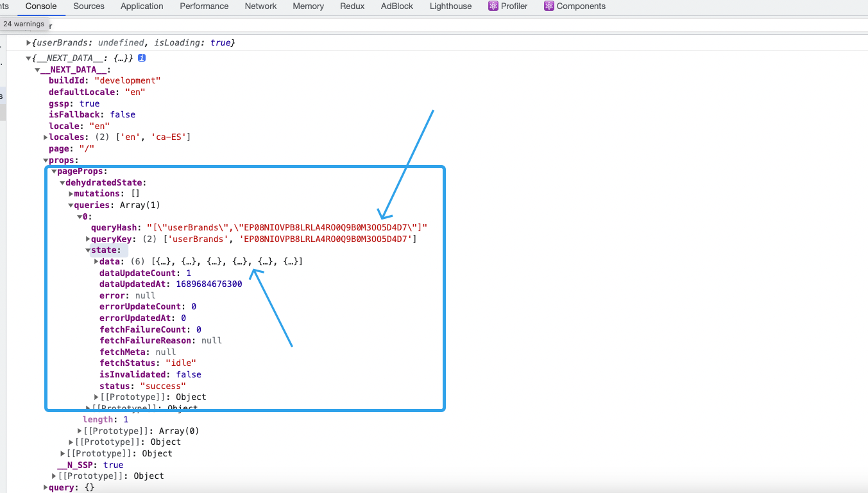Collapse the __NEXT_DATA__ property node
Viewport: 868px width, 493px height.
coord(37,70)
